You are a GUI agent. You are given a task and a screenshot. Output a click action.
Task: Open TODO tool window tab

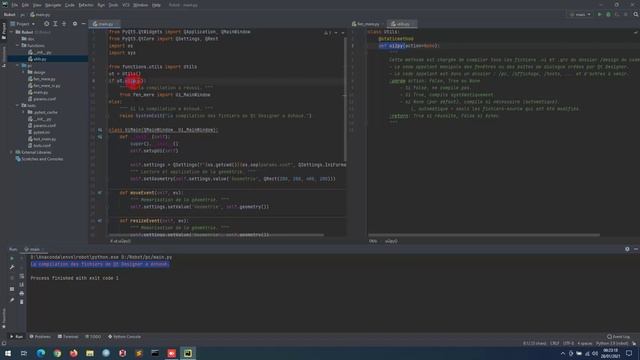93,337
